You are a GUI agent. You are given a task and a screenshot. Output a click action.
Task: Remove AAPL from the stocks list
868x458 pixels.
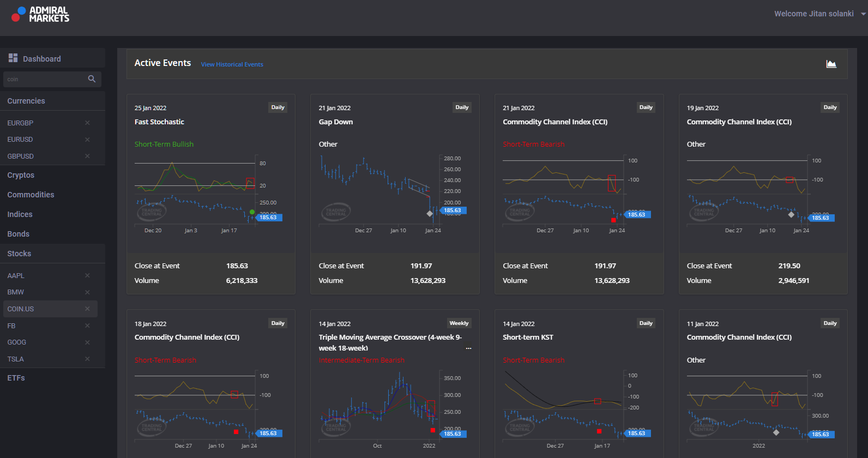pos(87,275)
